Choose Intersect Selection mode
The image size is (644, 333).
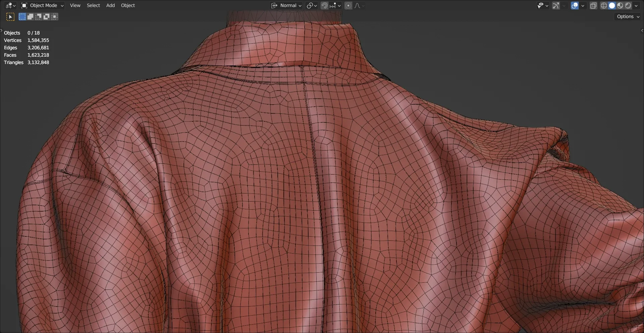click(54, 16)
